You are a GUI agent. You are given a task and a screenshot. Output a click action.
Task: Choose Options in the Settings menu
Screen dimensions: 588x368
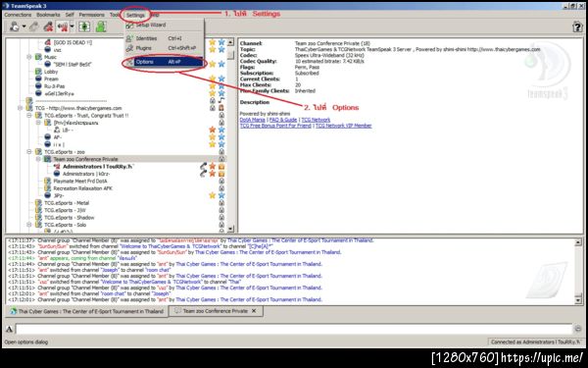click(165, 62)
